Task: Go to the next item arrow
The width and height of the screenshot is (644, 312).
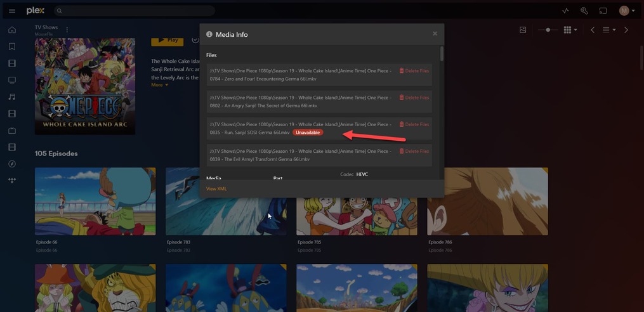Action: 626,30
